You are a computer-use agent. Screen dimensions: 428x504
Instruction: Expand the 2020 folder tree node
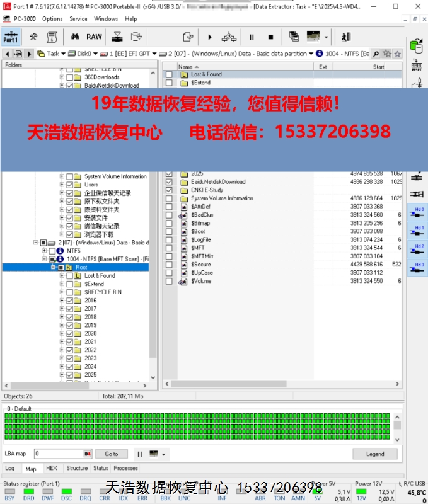click(62, 333)
